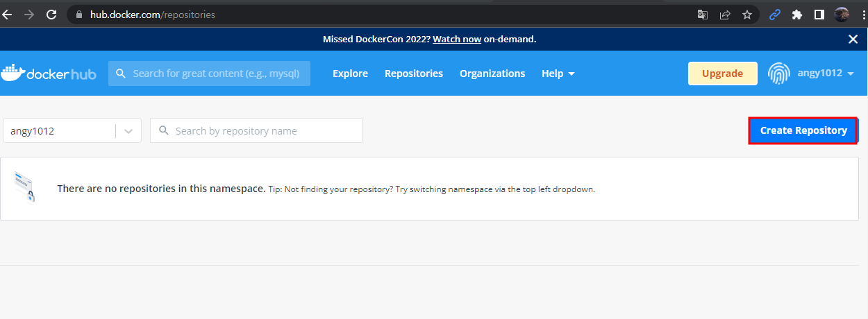Open the extensions puzzle icon
The image size is (868, 319).
797,14
